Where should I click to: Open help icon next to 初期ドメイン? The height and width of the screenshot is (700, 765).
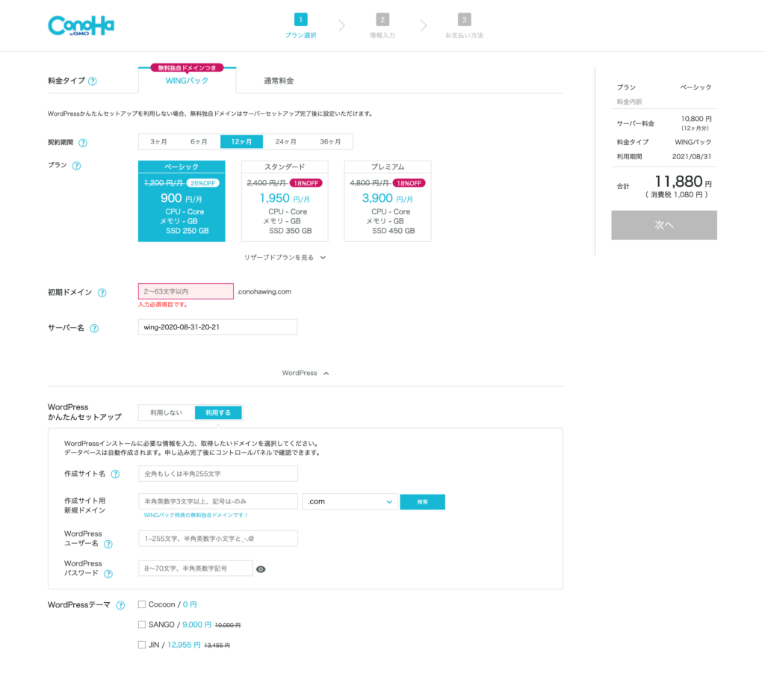pyautogui.click(x=102, y=293)
